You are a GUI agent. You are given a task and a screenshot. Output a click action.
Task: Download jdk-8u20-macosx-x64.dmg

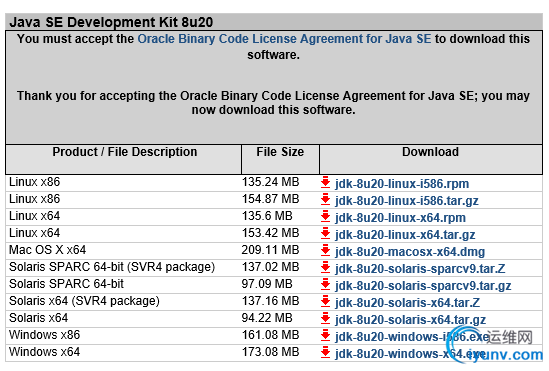click(x=410, y=252)
